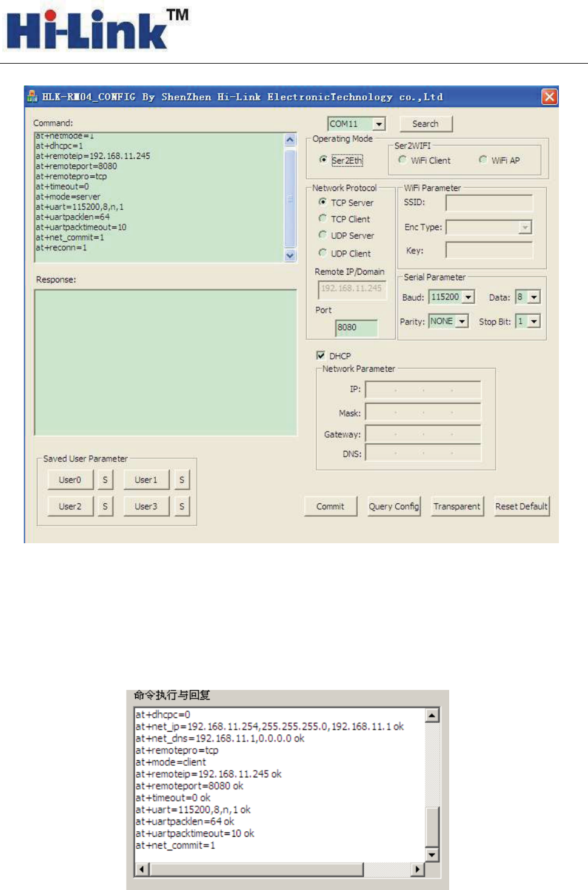
Task: Click the Response text area
Action: click(165, 363)
